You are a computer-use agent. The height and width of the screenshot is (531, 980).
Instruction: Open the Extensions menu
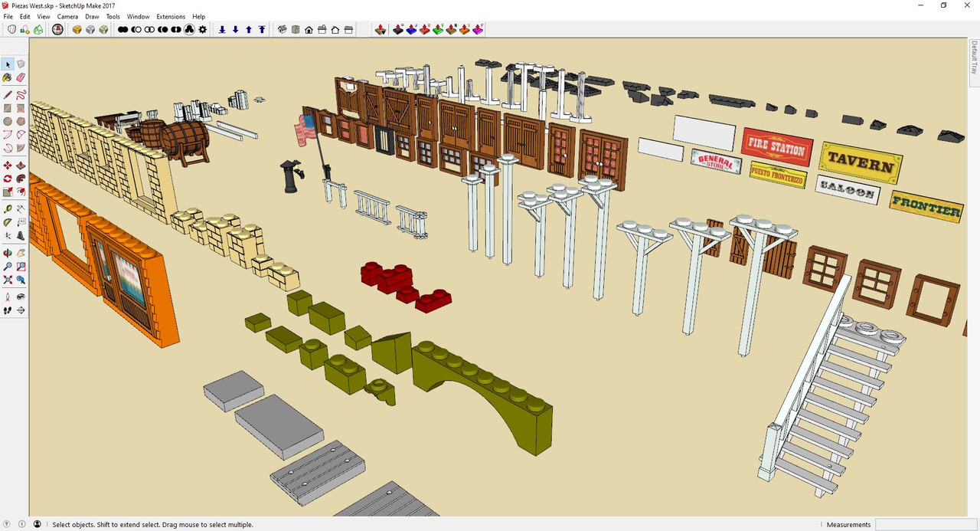coord(171,16)
